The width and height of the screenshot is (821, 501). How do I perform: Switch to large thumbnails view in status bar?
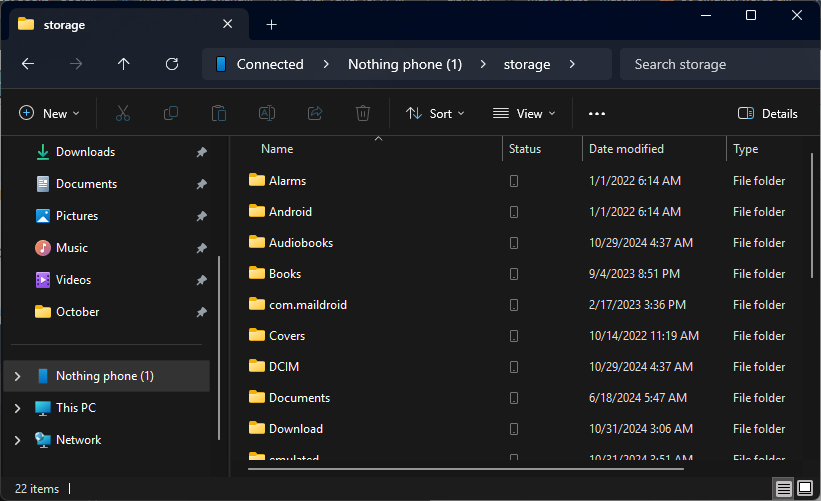(804, 488)
